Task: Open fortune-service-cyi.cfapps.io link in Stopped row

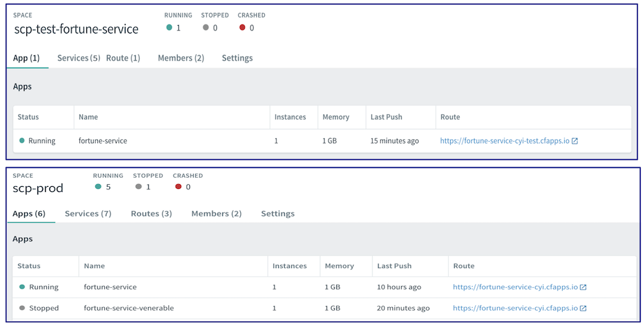Action: click(515, 308)
